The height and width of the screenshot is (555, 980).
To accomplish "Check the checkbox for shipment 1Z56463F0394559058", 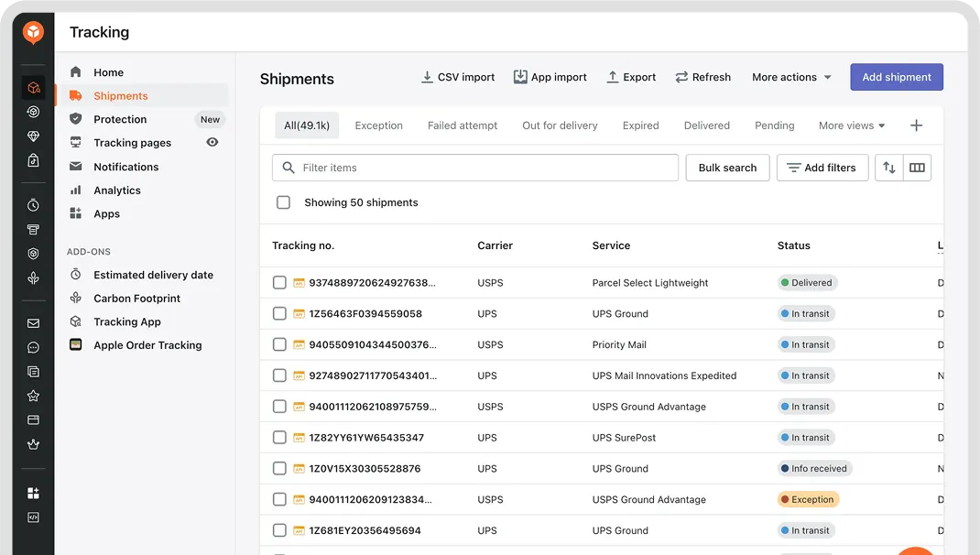I will (x=279, y=313).
